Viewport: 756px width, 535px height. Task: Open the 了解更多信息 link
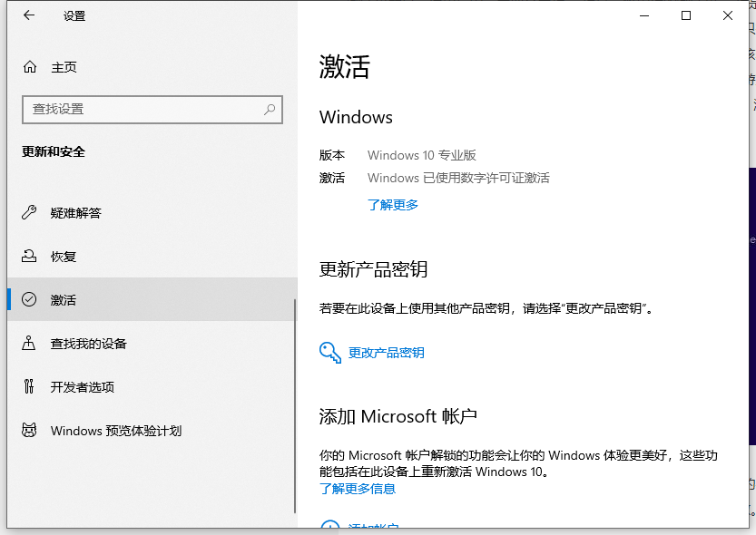point(358,489)
